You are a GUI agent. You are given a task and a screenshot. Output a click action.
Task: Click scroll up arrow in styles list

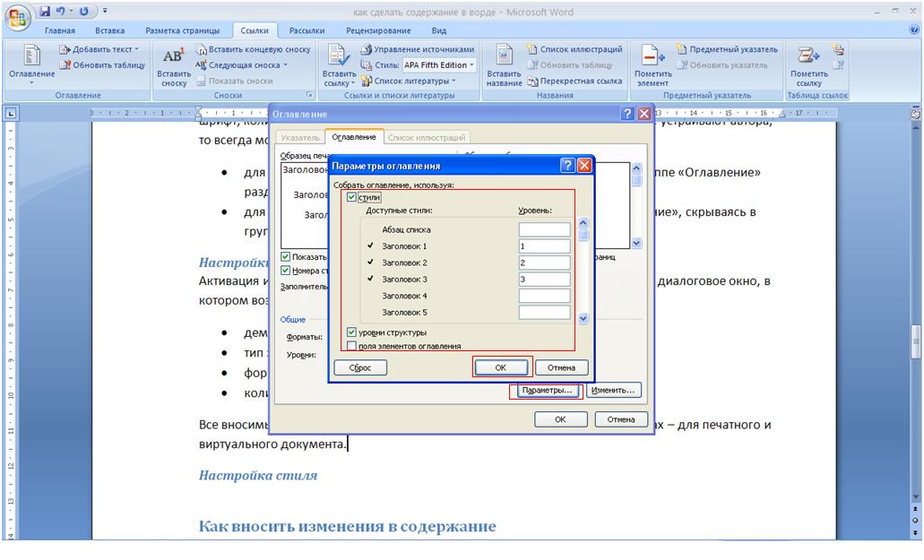tap(583, 222)
